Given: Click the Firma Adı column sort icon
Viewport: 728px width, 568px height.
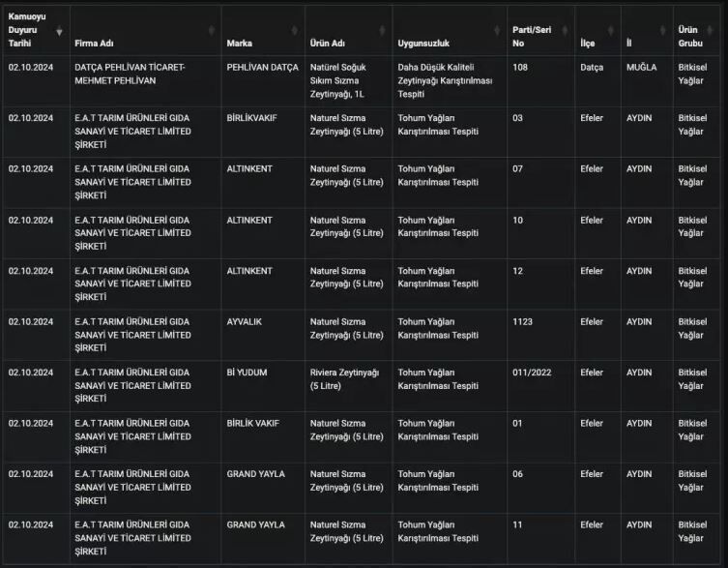Looking at the screenshot, I should point(212,31).
